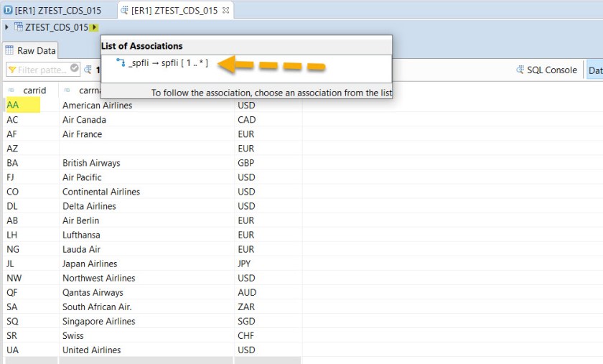Select the British Airways cell
Screen dimensions: 603x364
click(x=146, y=163)
